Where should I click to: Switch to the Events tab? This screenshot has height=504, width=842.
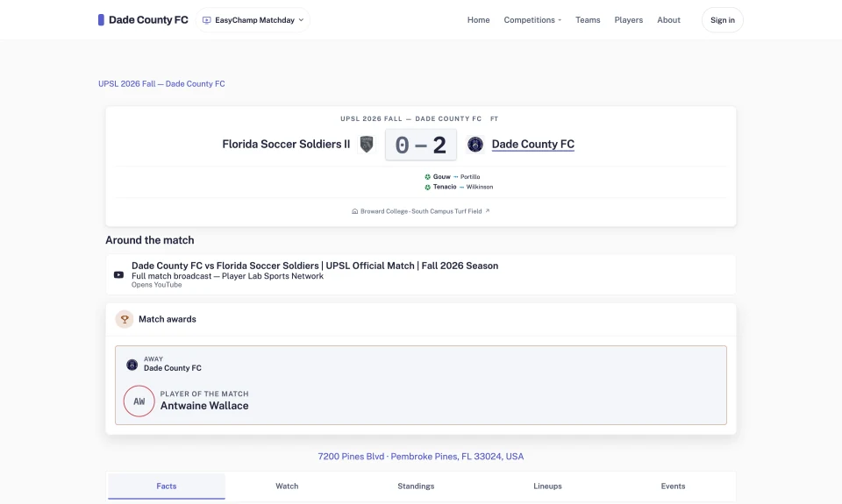(x=673, y=486)
